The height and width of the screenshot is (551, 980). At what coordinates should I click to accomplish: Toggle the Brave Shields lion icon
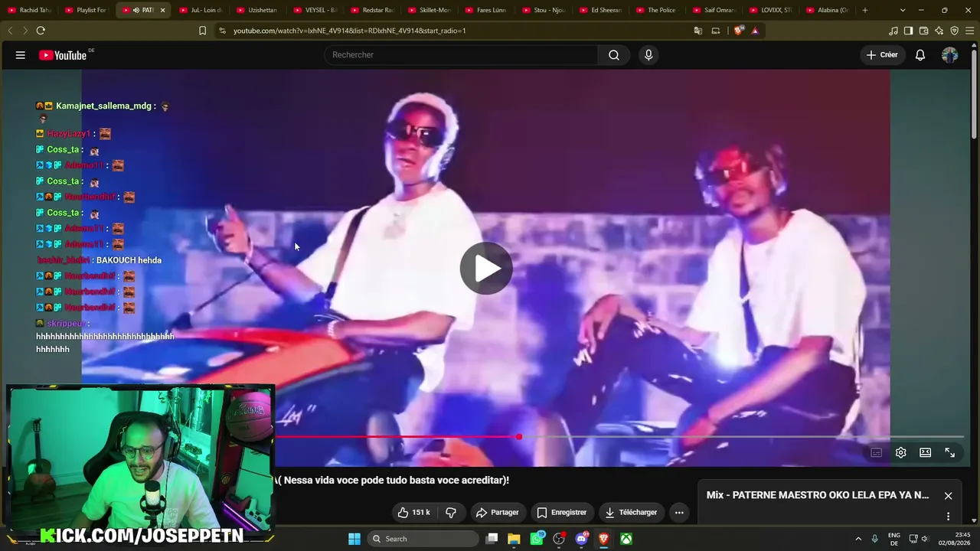click(x=738, y=31)
